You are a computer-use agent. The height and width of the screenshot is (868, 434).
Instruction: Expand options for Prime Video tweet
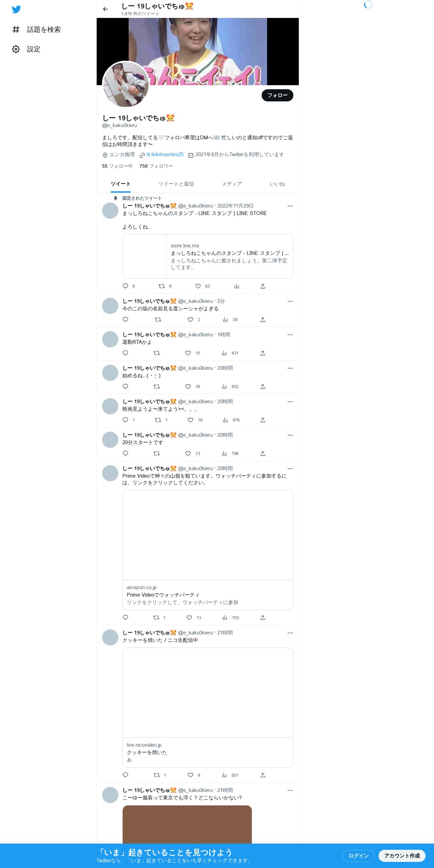tap(290, 469)
